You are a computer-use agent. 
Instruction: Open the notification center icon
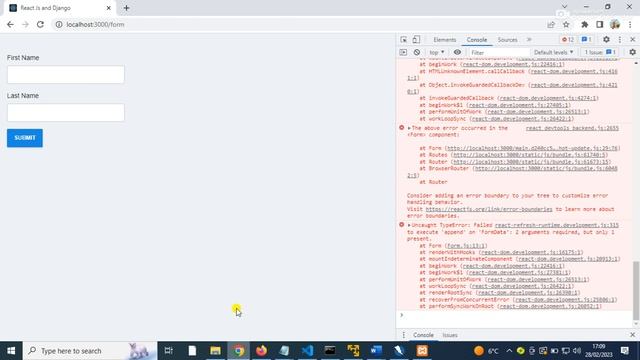point(625,351)
